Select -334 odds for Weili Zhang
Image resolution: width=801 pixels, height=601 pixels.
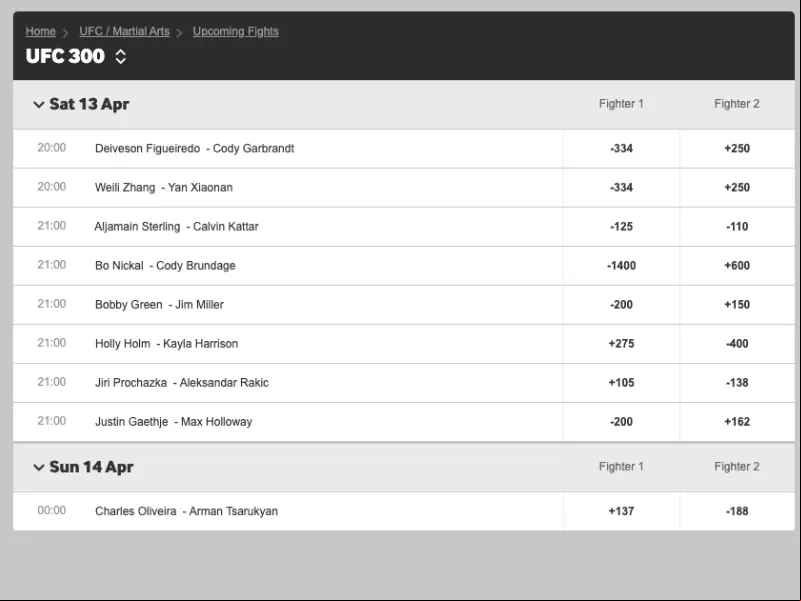(621, 188)
